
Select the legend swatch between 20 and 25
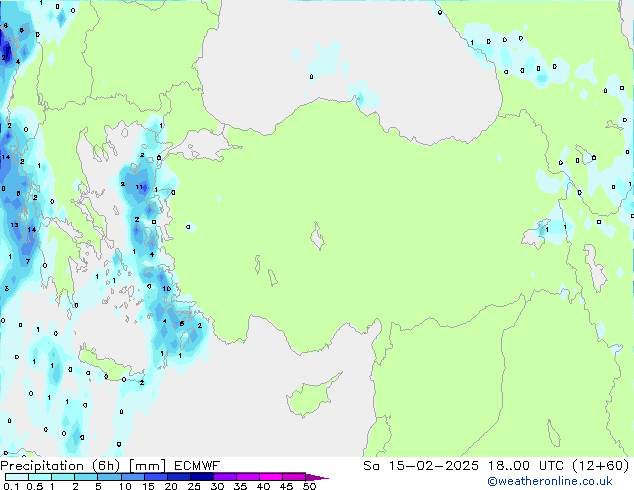pos(183,477)
